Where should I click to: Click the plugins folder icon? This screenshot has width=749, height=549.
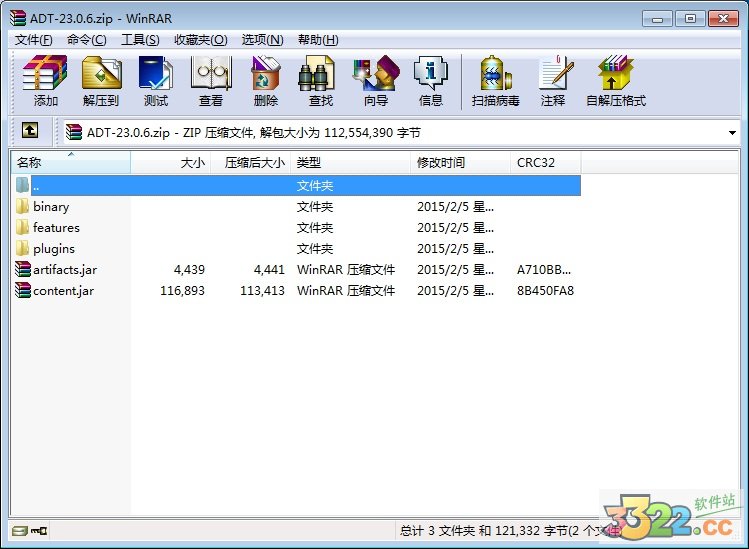(x=22, y=248)
